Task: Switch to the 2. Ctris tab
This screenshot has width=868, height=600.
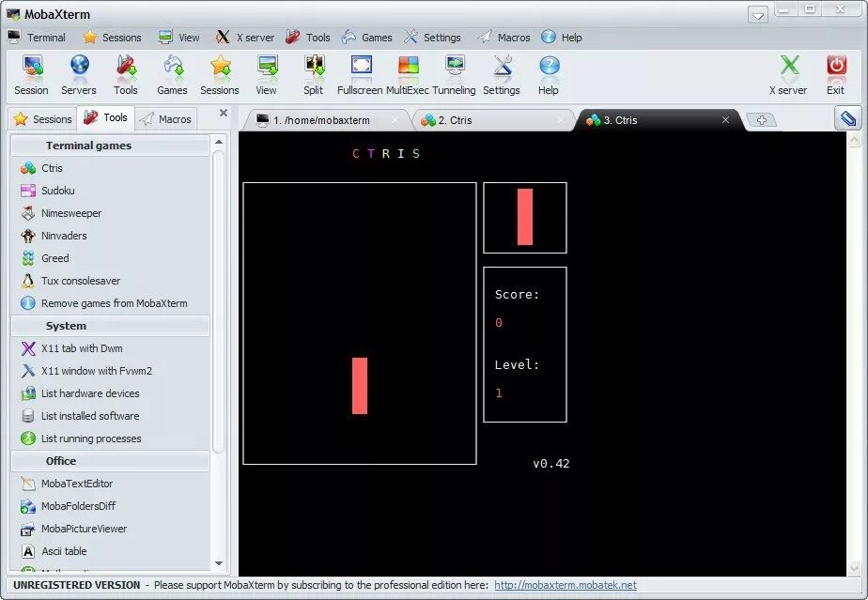Action: [x=490, y=121]
